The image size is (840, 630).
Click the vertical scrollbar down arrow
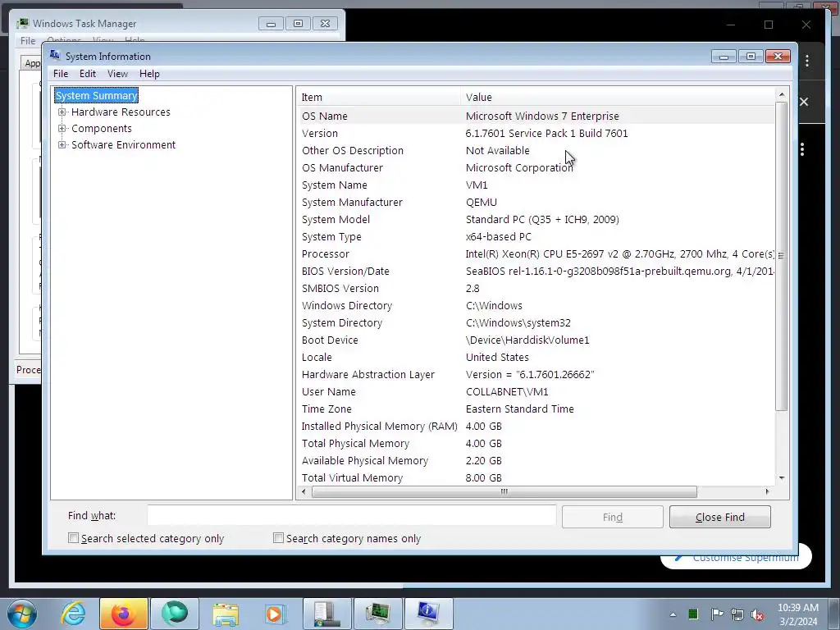click(x=782, y=478)
